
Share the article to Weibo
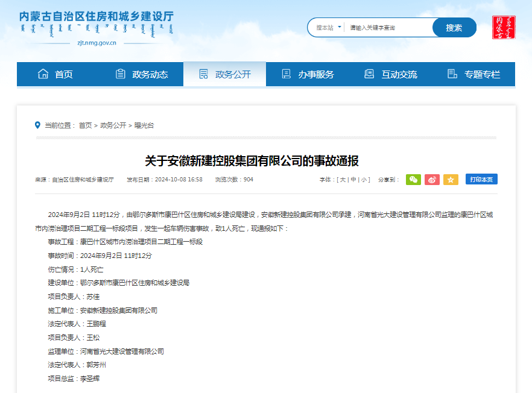tap(432, 180)
